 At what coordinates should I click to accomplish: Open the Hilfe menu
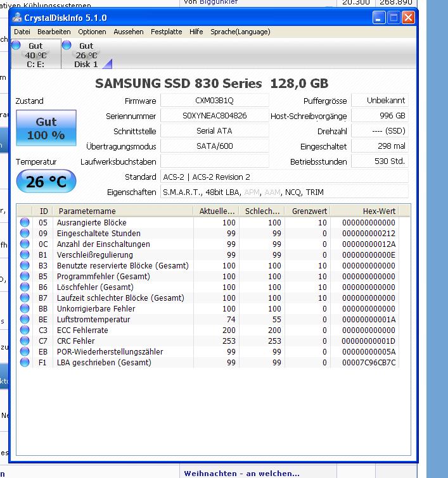pos(196,32)
